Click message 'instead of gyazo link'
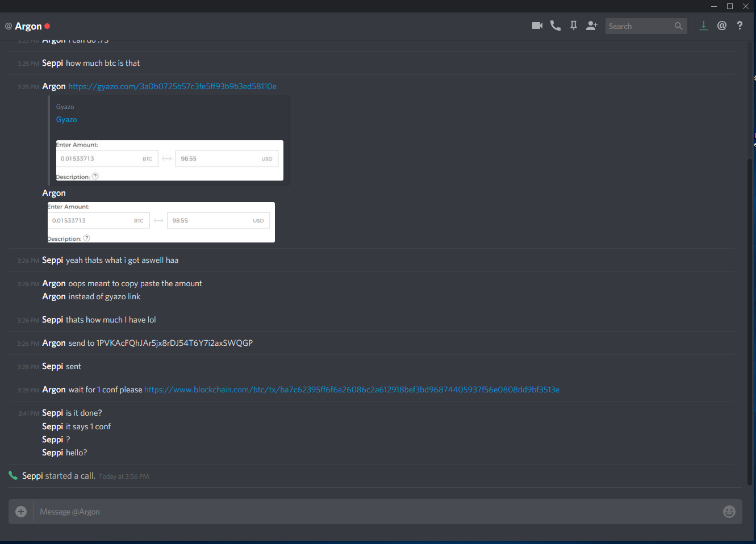Viewport: 756px width, 544px height. [105, 296]
